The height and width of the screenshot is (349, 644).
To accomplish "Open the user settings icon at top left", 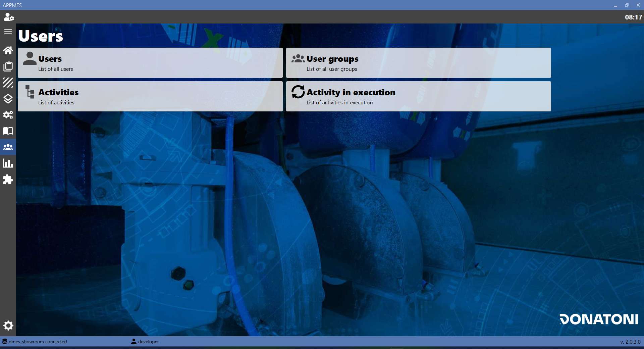I will click(8, 17).
